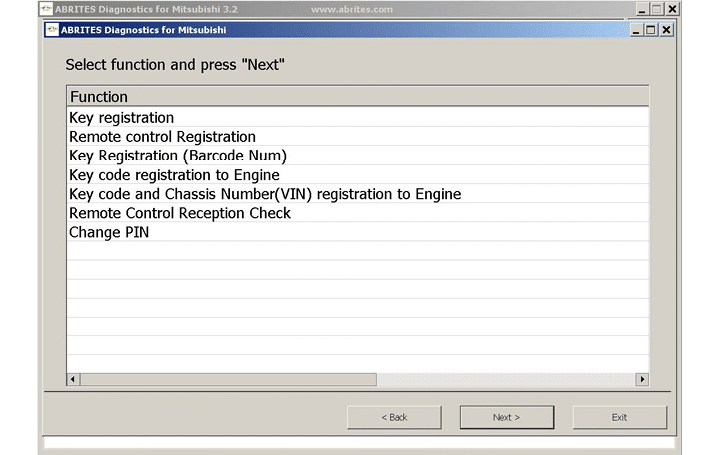Choose Remote Control Reception Check
This screenshot has height=455, width=719.
(179, 213)
